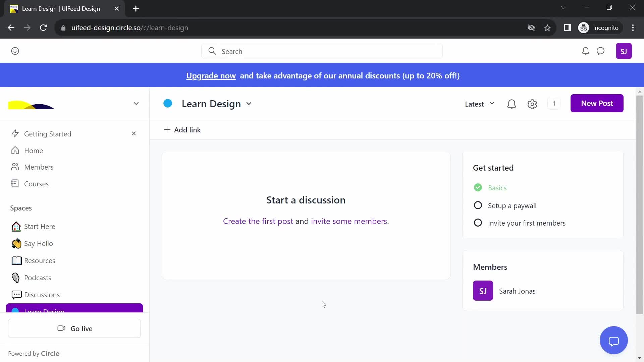The image size is (644, 362).
Task: Expand the Learn Design space dropdown
Action: (249, 104)
